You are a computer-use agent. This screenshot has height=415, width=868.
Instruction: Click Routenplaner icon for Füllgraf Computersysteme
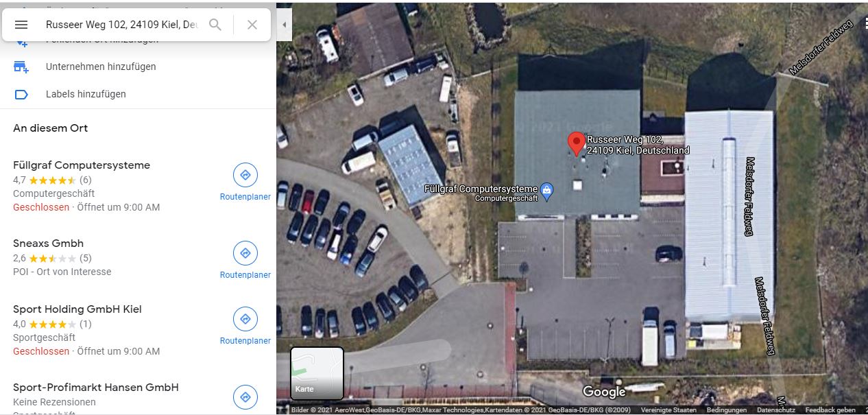click(x=245, y=175)
